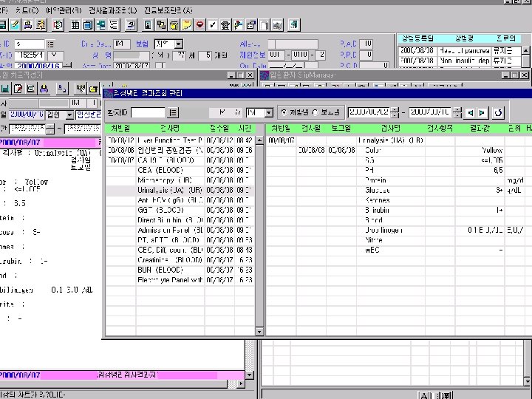Screen dimensions: 532x399
Task: Click the patient ID input field in results dialog
Action: [x=148, y=112]
